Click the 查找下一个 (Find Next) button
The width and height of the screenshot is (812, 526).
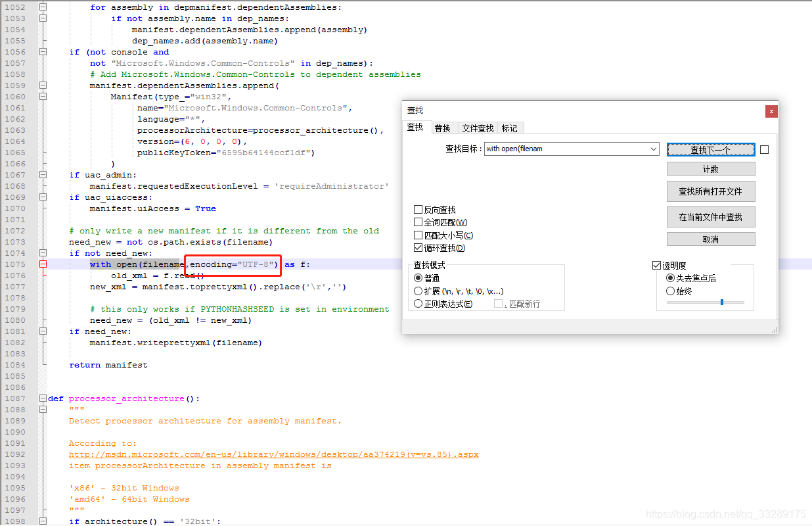tap(710, 149)
